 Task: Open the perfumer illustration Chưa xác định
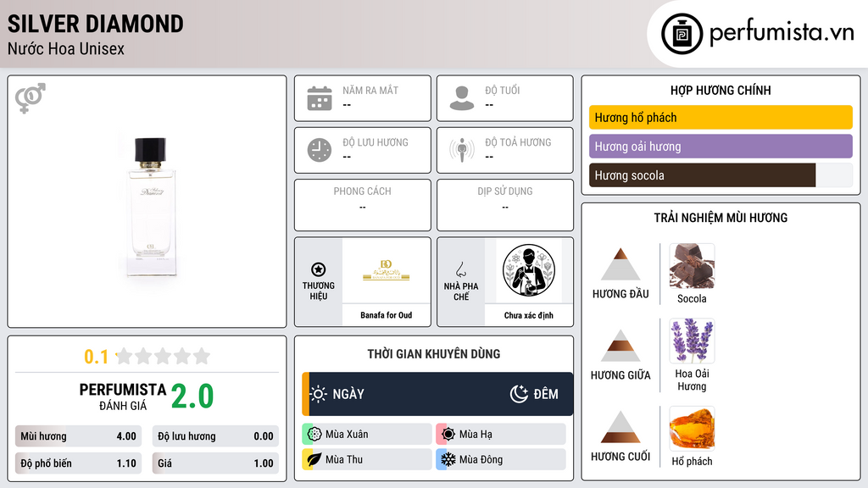529,270
